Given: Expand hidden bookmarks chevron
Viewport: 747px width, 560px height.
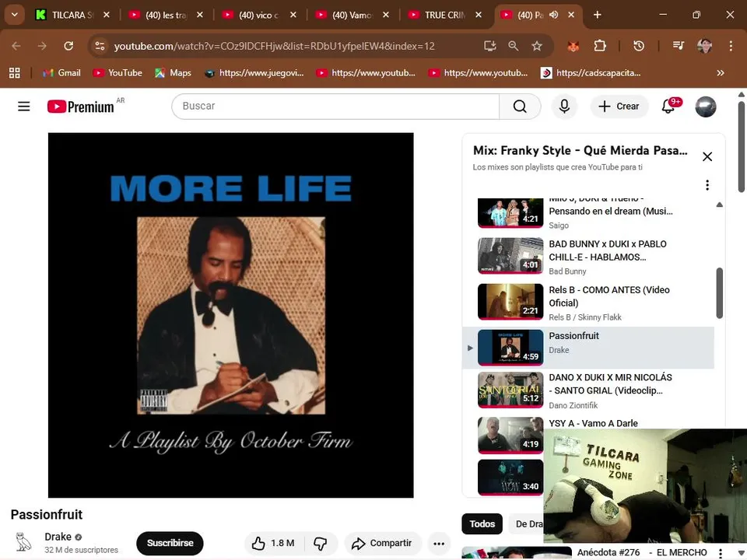Looking at the screenshot, I should pyautogui.click(x=721, y=73).
